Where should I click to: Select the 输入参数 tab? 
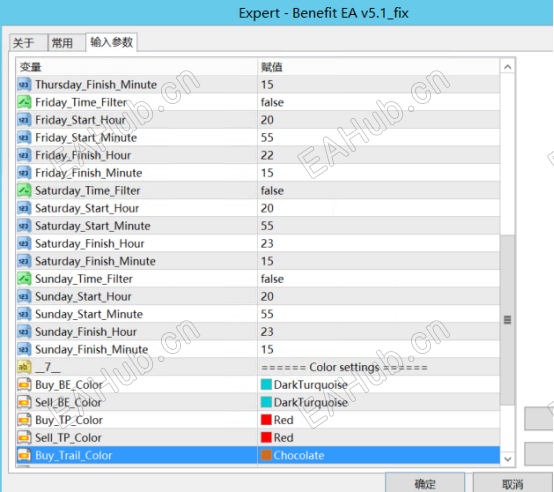point(111,42)
